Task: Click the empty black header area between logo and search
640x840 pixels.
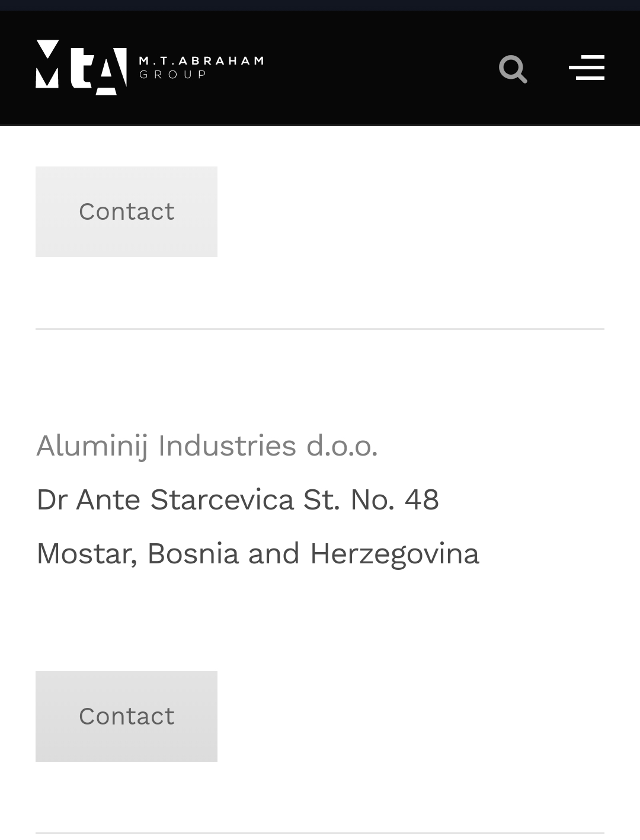Action: point(379,68)
